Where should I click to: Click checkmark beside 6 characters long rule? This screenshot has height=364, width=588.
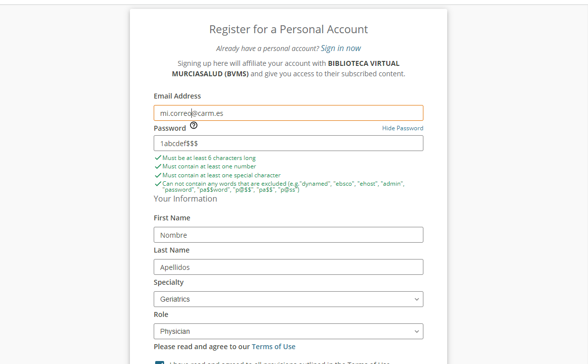[x=158, y=158]
